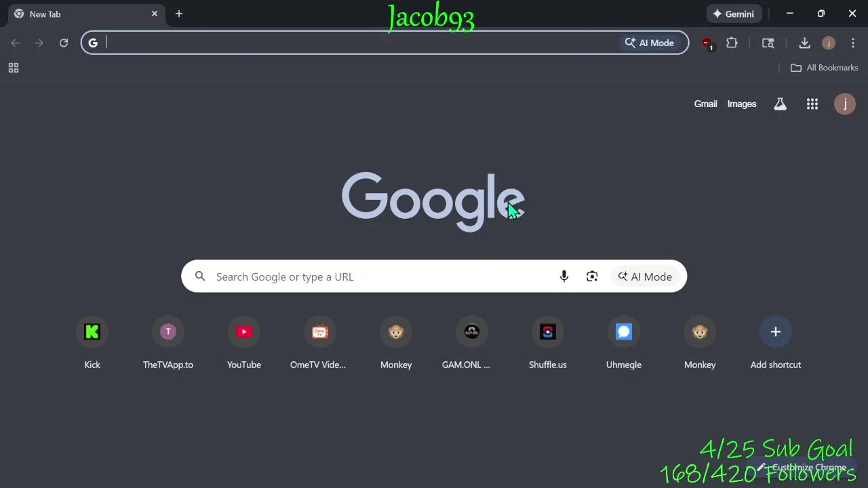Click the red extension icon with badge
Viewport: 868px width, 488px height.
click(707, 43)
